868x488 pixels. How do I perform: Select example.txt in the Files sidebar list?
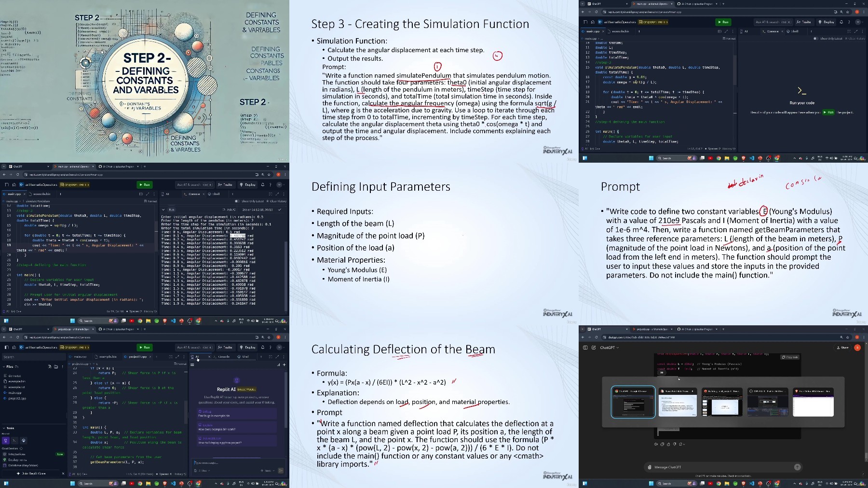15,387
